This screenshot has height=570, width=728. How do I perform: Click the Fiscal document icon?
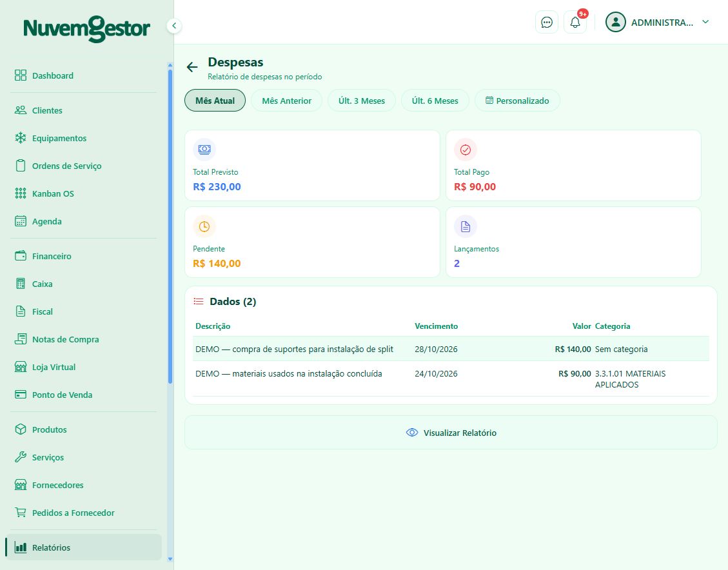coord(21,311)
